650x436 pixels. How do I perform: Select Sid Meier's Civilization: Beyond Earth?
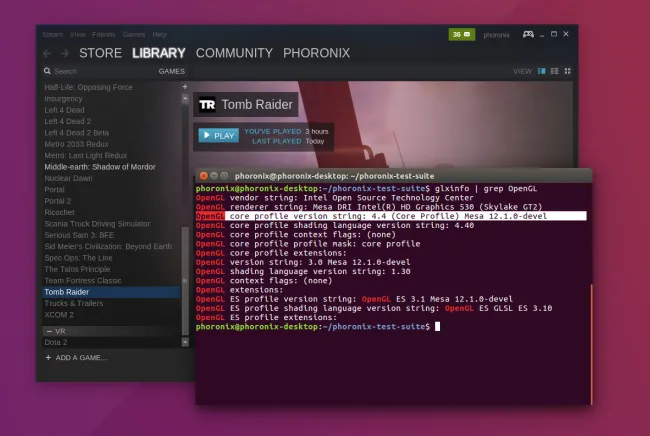pos(108,246)
